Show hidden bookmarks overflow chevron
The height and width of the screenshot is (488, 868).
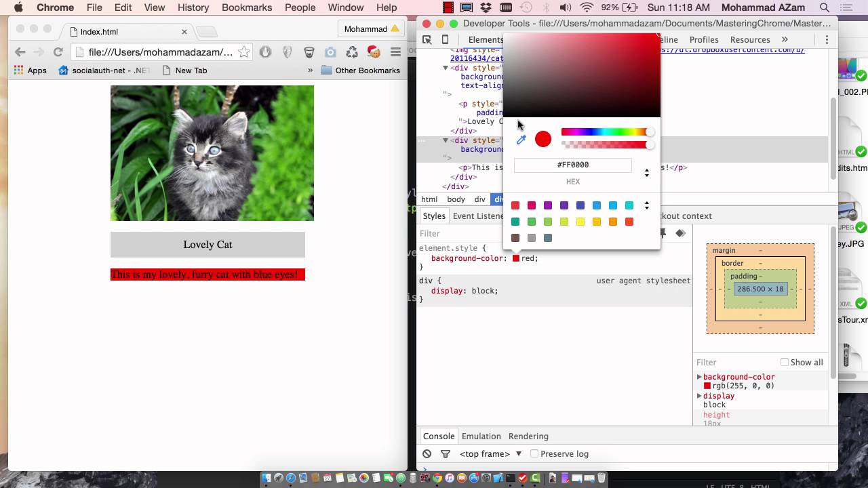click(x=311, y=70)
